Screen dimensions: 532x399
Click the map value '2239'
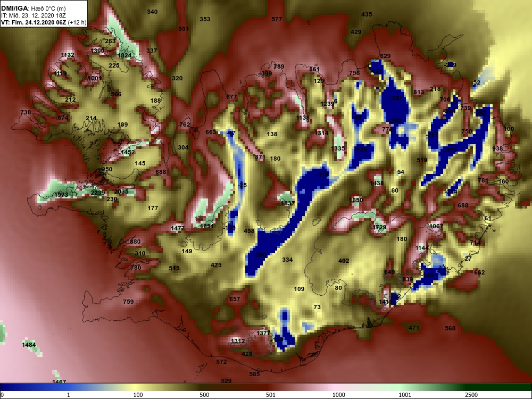98,193
